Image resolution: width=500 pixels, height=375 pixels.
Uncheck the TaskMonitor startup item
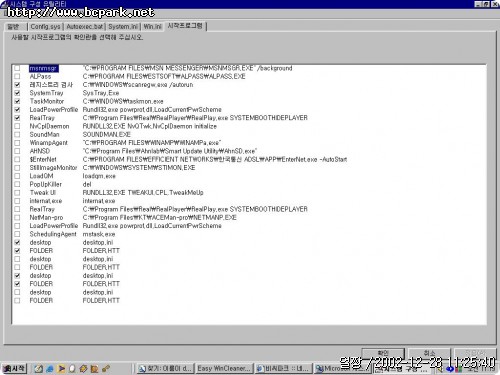[x=17, y=101]
